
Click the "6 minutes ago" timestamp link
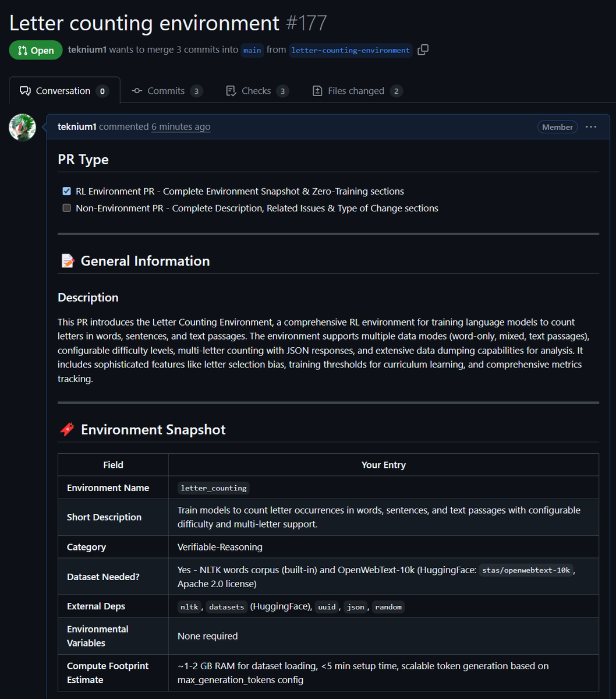tap(181, 126)
